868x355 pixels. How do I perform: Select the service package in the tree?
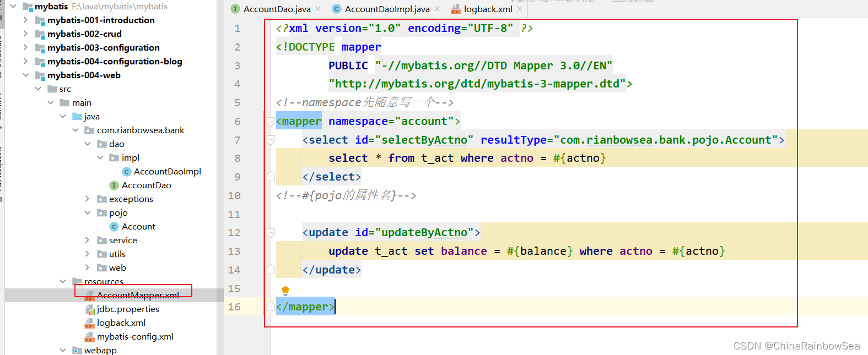123,241
